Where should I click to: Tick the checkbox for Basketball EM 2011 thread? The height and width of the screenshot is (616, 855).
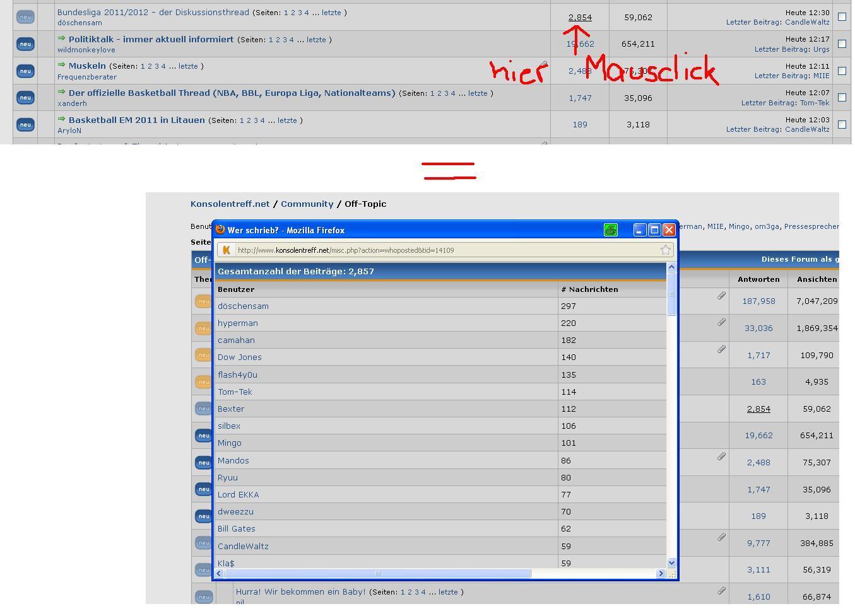[x=842, y=124]
